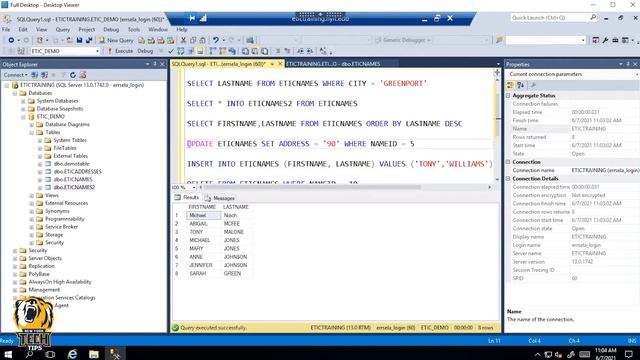Open Query Options icon in SQL toolbar
Viewport: 640px width, 360px height.
(x=190, y=51)
